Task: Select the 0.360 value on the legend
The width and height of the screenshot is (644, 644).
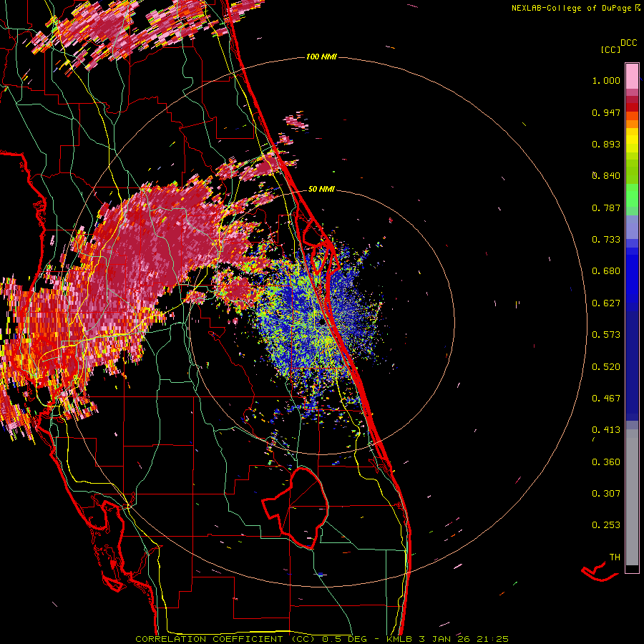Action: (x=606, y=462)
